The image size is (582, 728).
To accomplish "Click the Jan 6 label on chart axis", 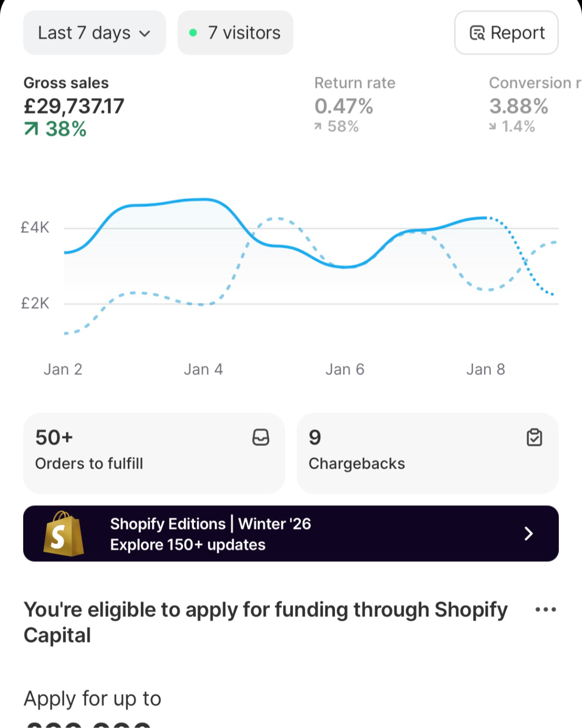I will coord(345,370).
